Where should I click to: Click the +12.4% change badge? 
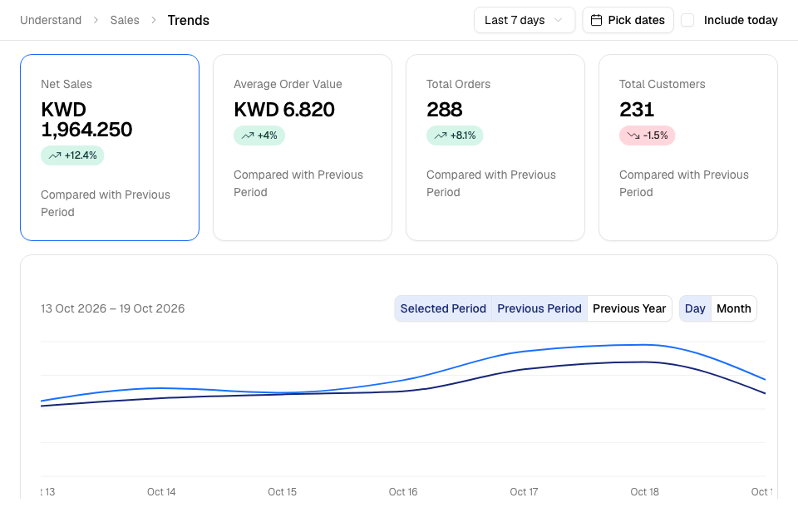pyautogui.click(x=72, y=155)
